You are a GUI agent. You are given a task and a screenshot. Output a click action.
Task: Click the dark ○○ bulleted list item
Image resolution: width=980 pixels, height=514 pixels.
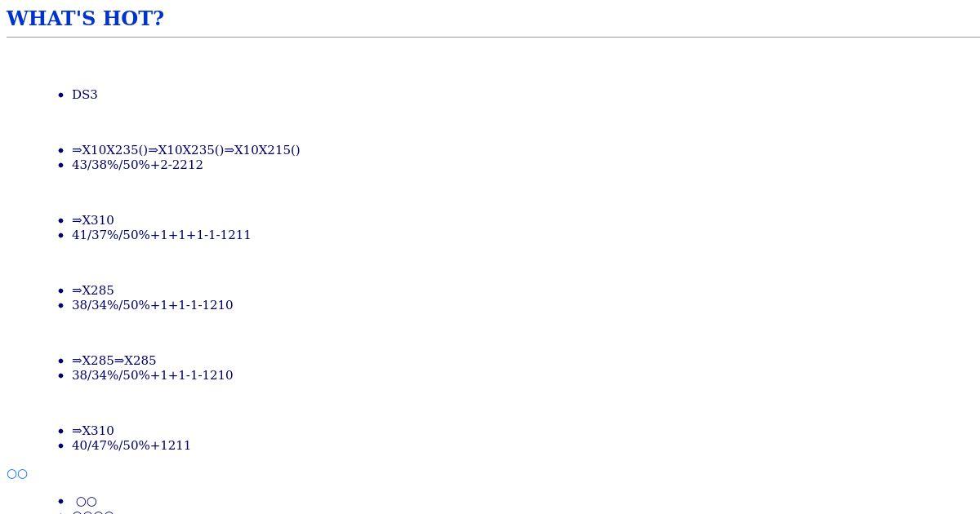pos(87,502)
